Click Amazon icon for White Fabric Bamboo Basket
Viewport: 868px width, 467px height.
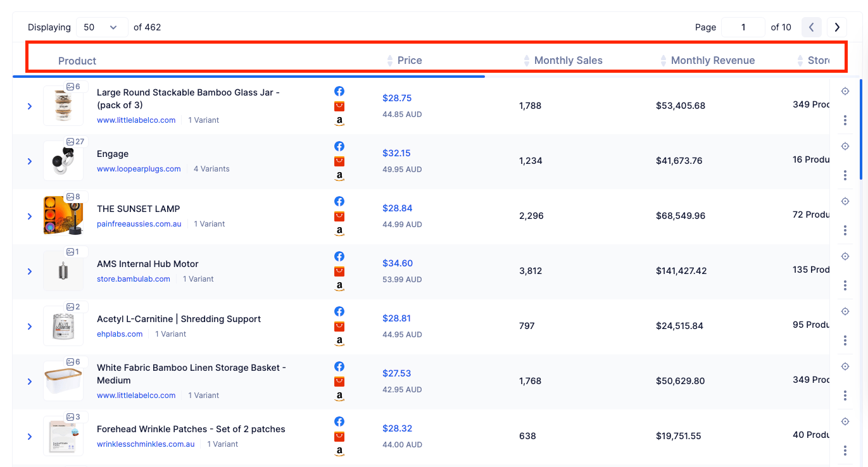pos(339,396)
